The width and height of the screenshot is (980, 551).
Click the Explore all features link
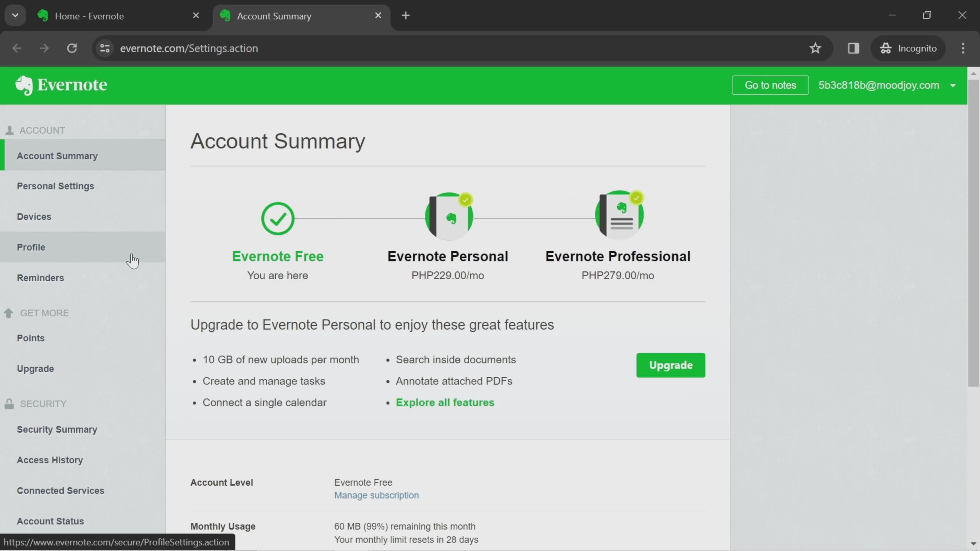click(x=445, y=402)
